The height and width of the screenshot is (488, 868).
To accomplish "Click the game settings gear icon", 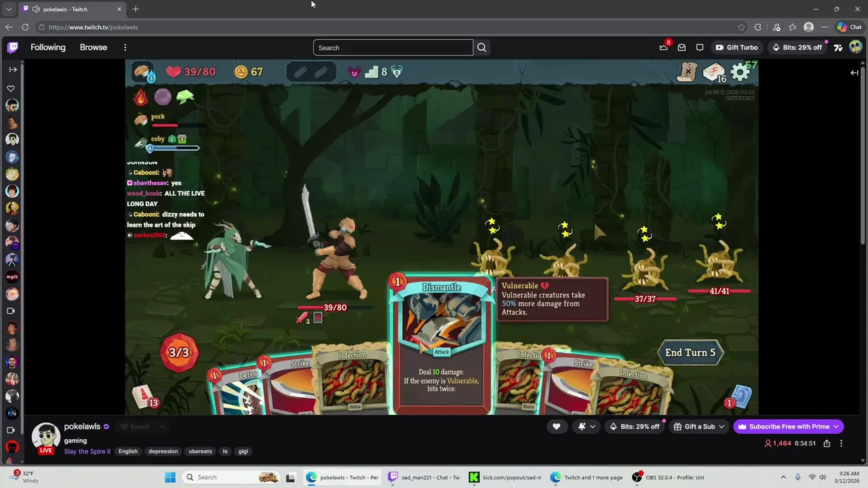I will tap(741, 72).
